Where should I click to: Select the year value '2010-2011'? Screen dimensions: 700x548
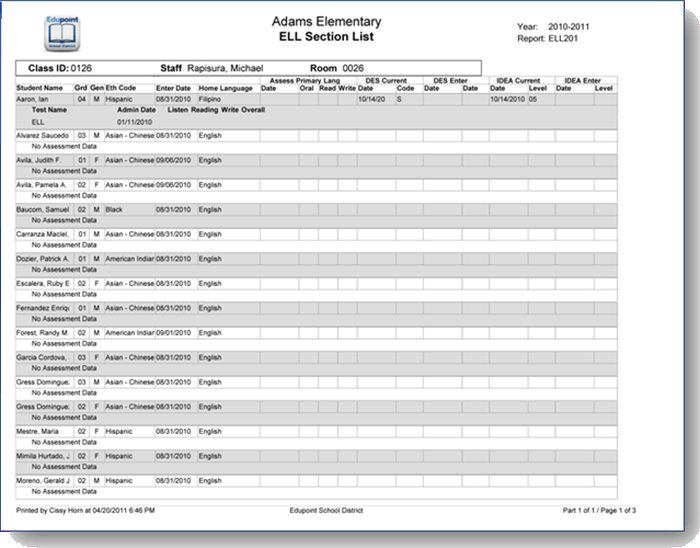[x=569, y=27]
